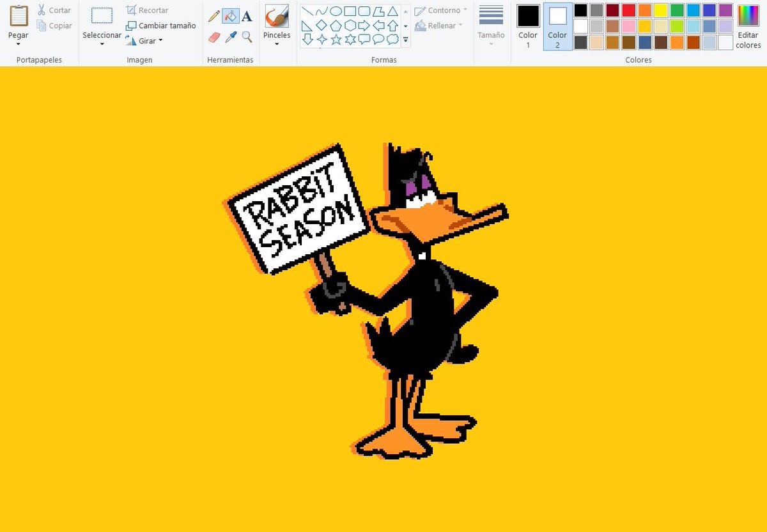The image size is (767, 532).
Task: Choose the rounded rectangular callout shape
Action: [x=364, y=40]
